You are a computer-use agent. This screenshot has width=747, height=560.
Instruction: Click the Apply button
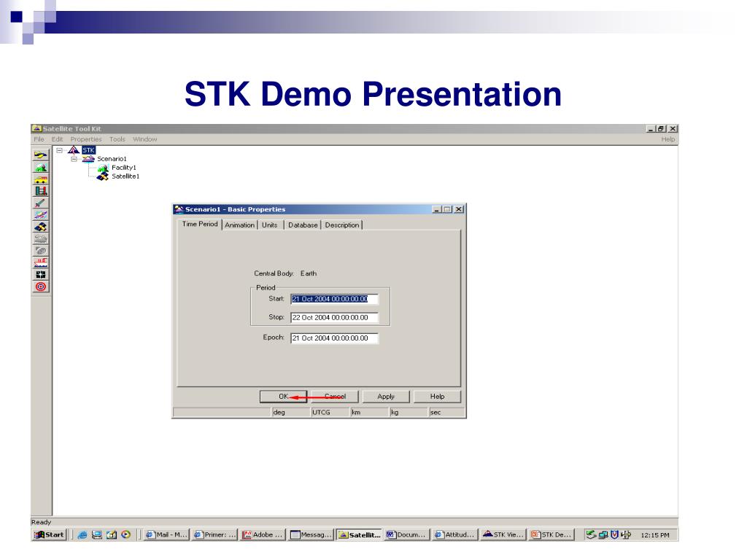pos(386,396)
